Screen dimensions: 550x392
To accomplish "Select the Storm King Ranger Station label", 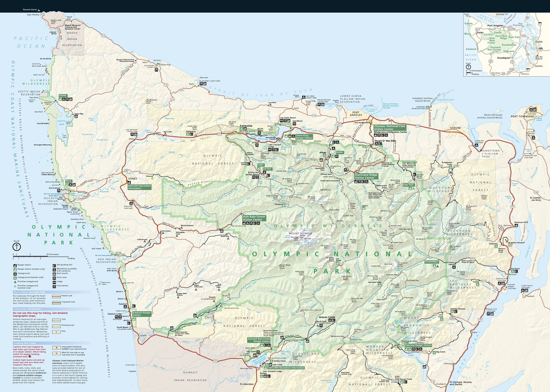I will [304, 137].
